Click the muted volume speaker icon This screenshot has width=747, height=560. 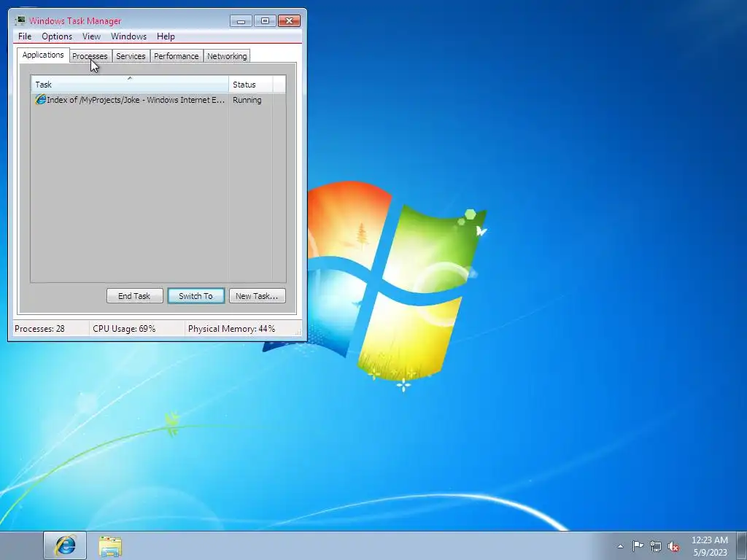[x=673, y=546]
